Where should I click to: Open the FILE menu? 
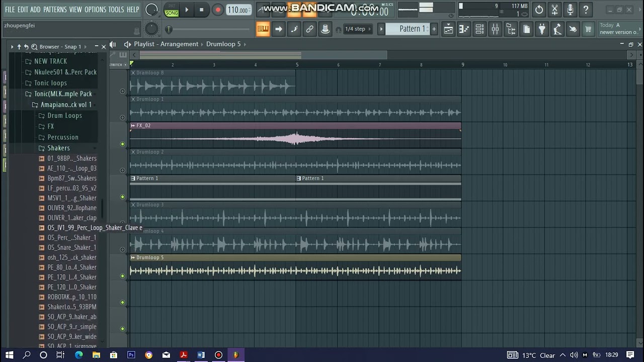(x=10, y=10)
